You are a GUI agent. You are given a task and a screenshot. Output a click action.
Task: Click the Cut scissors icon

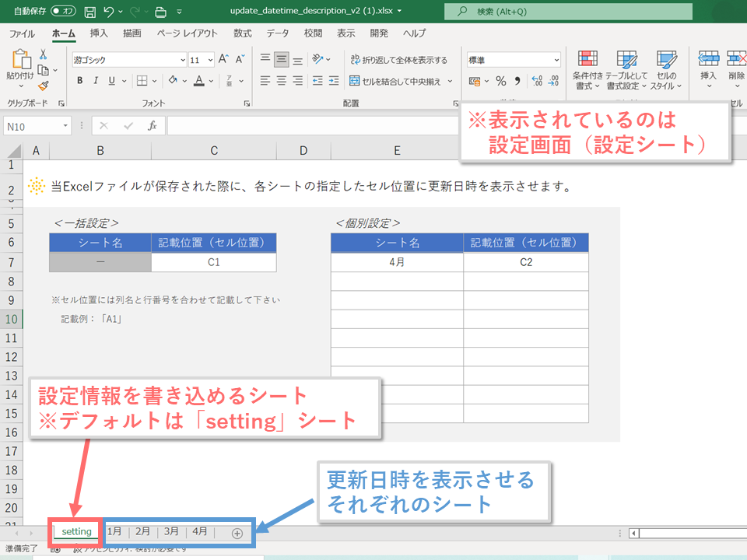(43, 54)
